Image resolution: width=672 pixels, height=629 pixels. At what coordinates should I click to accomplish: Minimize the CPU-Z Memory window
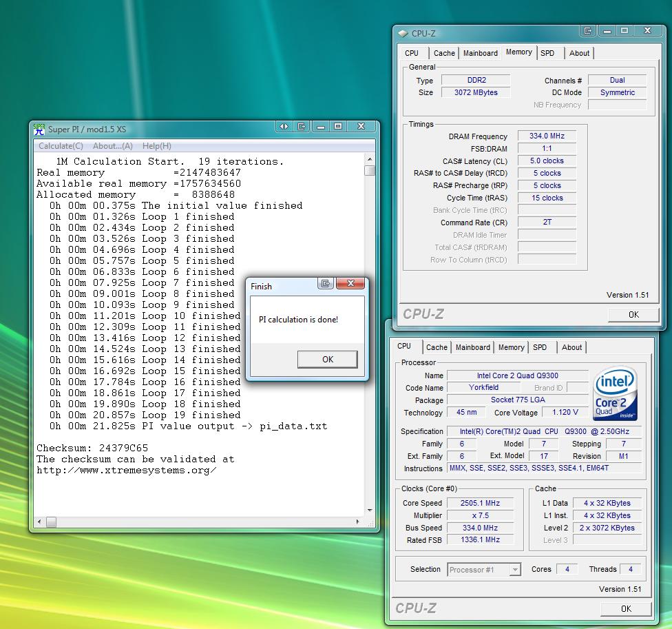click(607, 31)
